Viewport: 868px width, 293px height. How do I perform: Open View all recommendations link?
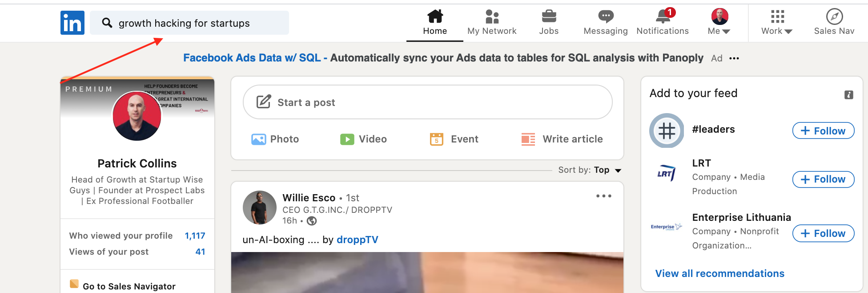719,273
